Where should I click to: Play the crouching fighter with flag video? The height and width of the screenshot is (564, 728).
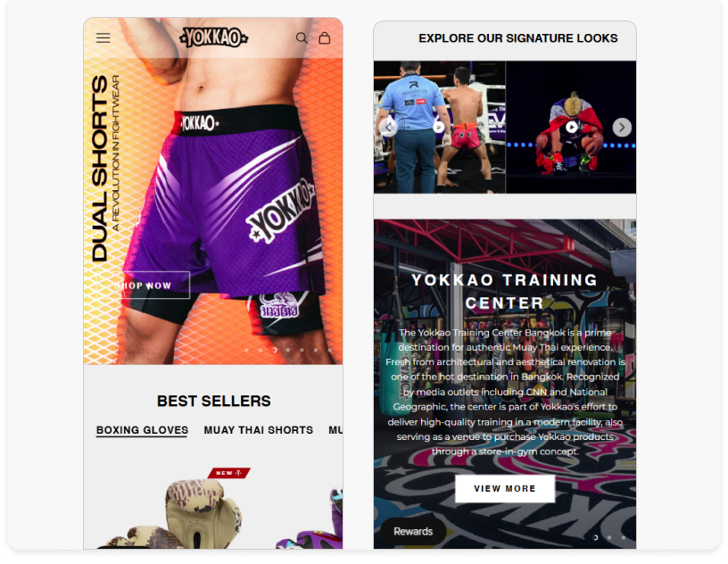[x=571, y=127]
